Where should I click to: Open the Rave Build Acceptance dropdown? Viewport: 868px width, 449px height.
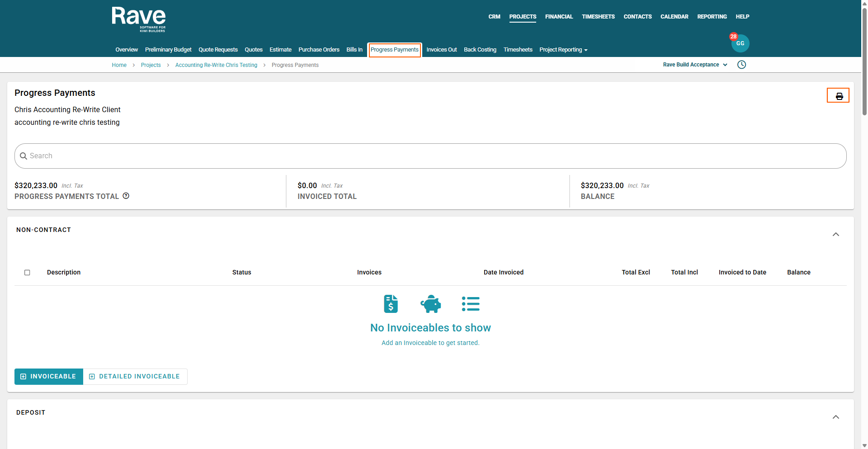click(695, 65)
